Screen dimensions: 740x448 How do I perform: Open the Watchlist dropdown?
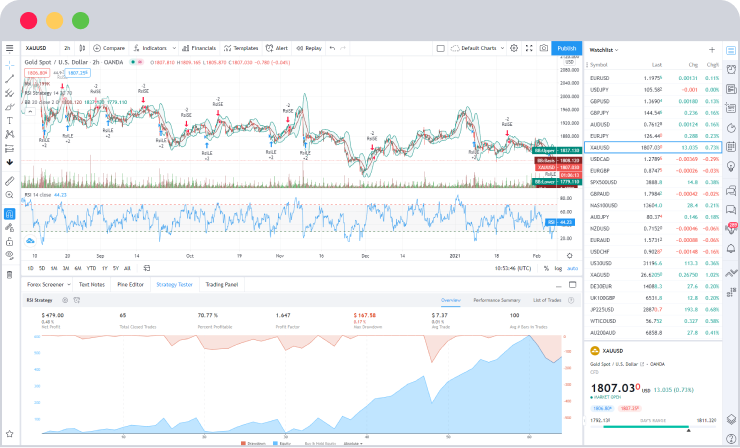[x=603, y=49]
